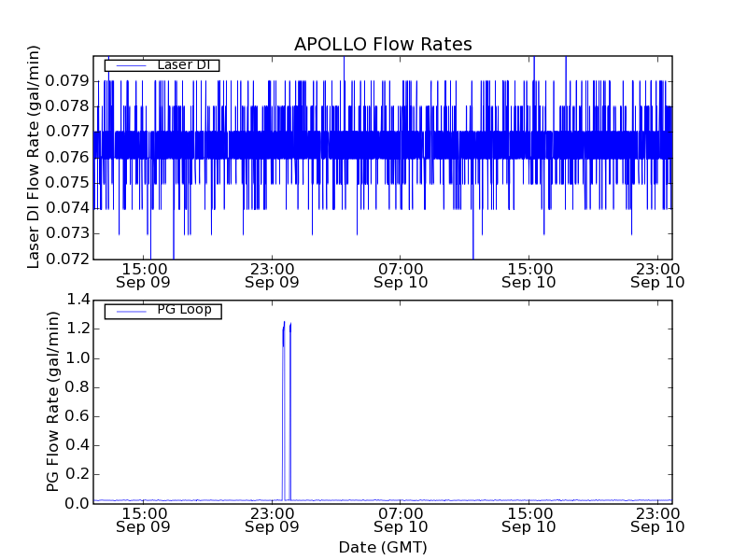The image size is (747, 560).
Task: Click the 0.2 tick label on PG chart
Action: (78, 474)
